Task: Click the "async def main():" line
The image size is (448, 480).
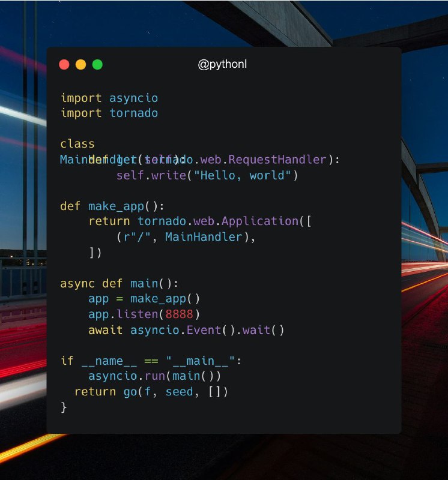Action: tap(119, 283)
